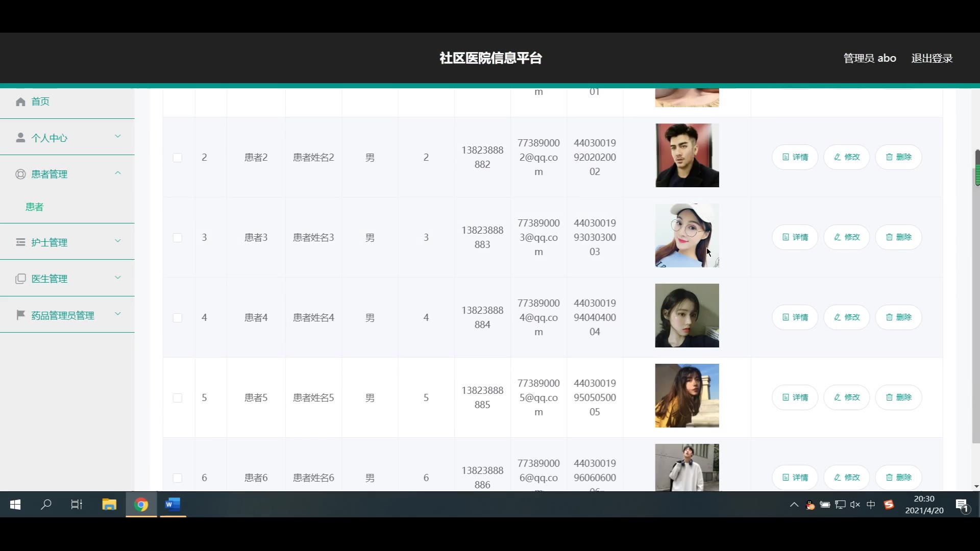Screen dimensions: 980x551
Task: Click 患者2's profile photo thumbnail
Action: (687, 156)
